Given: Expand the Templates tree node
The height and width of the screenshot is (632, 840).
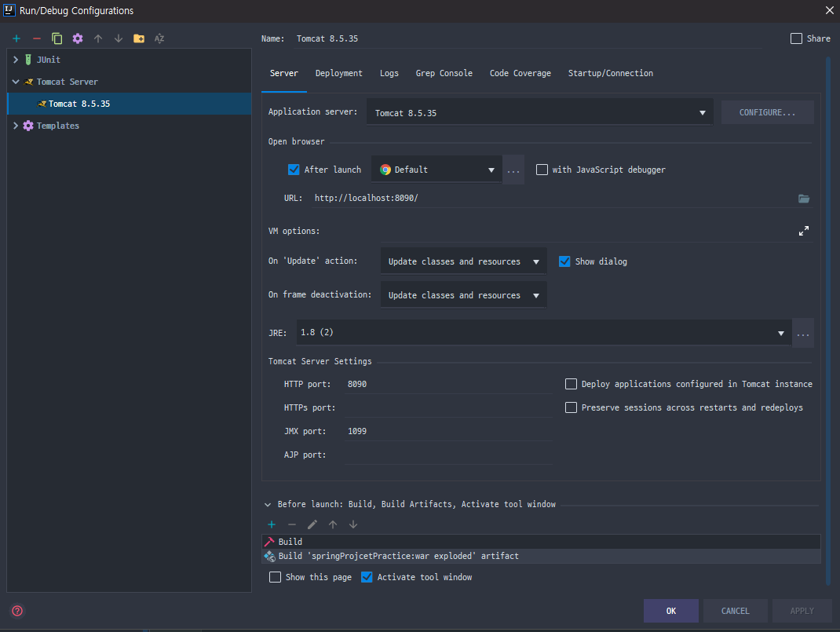Looking at the screenshot, I should 16,126.
